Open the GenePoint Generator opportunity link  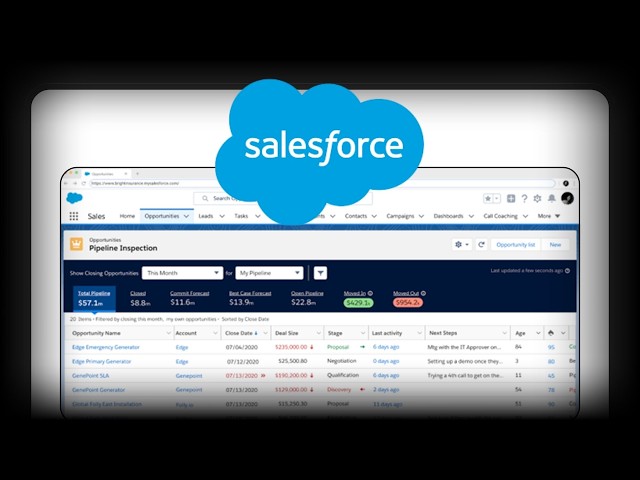pos(98,390)
